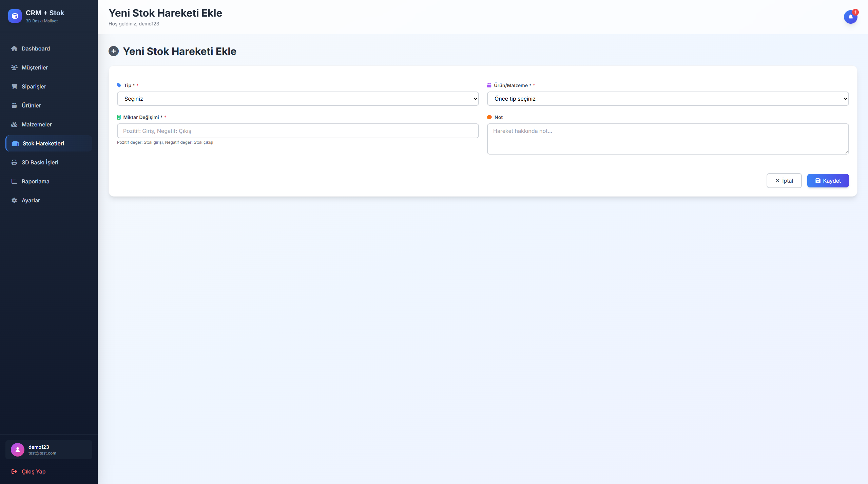Screen dimensions: 868x484
Task: Click the CRM + Stok cube logo
Action: (15, 16)
